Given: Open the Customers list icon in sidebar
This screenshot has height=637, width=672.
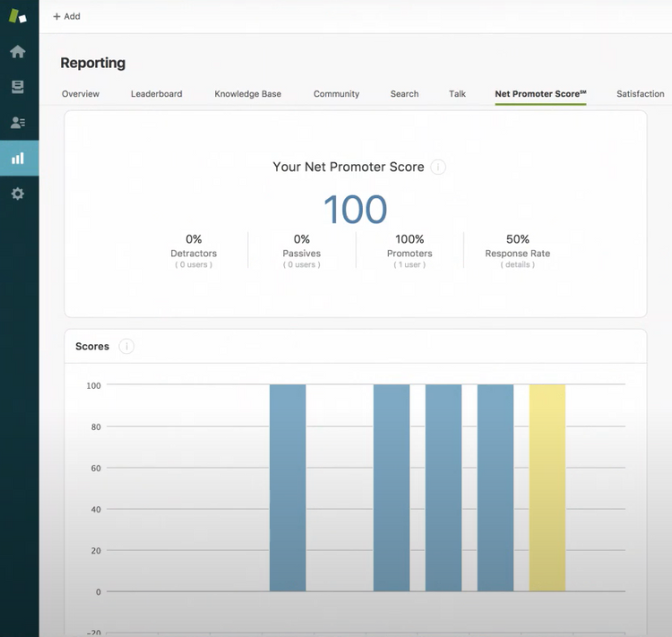Looking at the screenshot, I should pyautogui.click(x=18, y=123).
